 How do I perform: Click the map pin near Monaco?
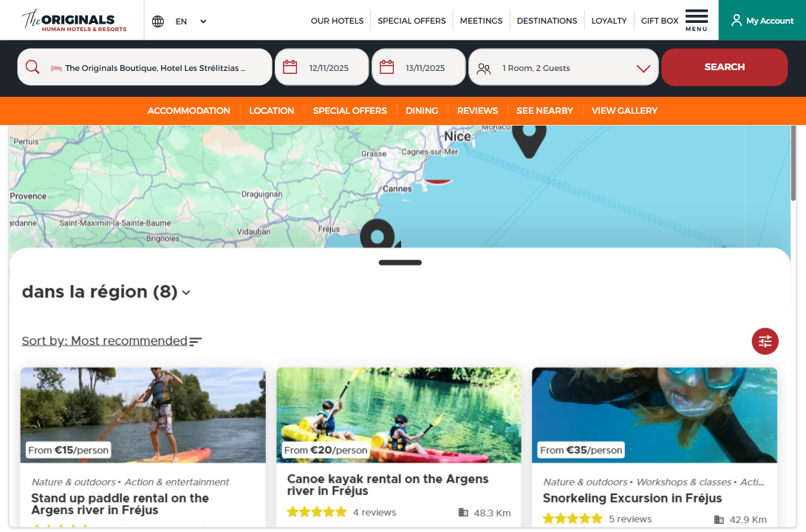[x=529, y=137]
